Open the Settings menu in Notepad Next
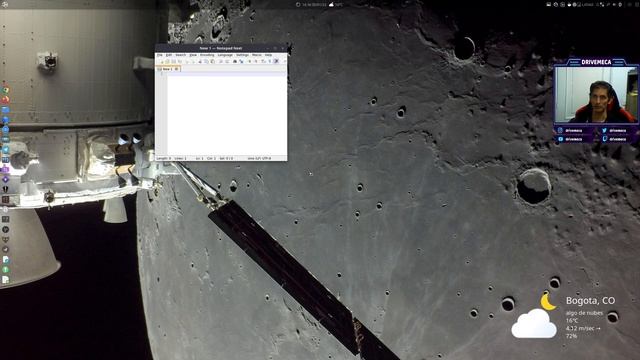 242,55
